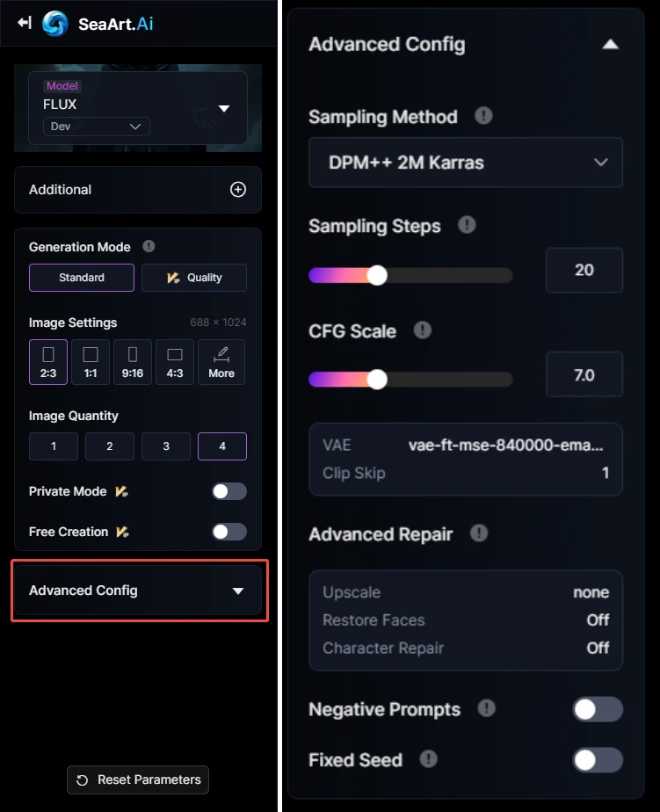The image size is (660, 812).
Task: Expand the Advanced Config section in sidebar
Action: [138, 591]
